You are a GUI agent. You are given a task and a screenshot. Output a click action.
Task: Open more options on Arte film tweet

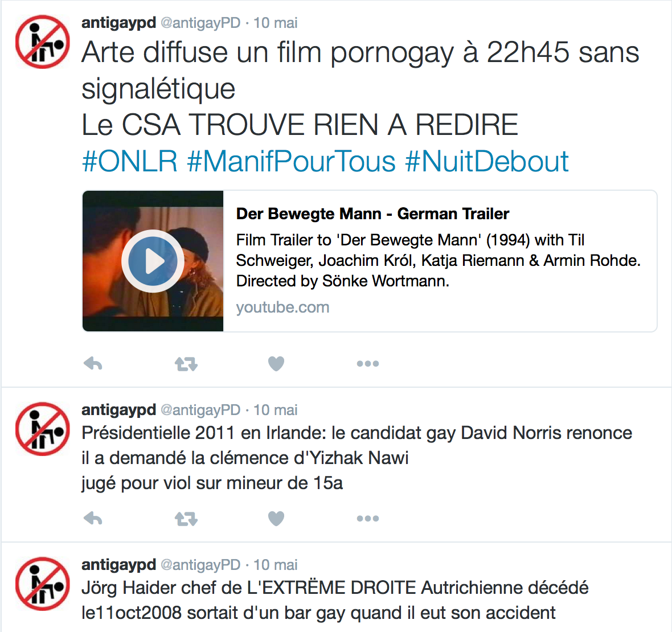368,364
